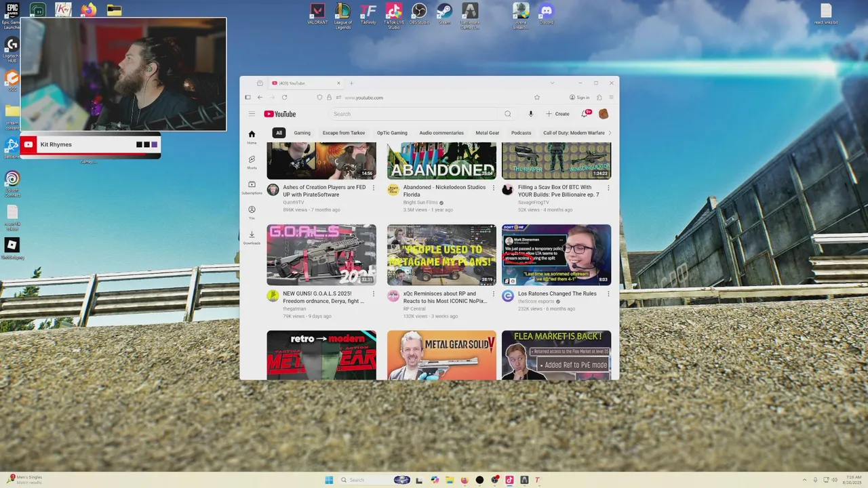Open OBS Studio desktop shortcut
This screenshot has width=868, height=488.
[419, 14]
